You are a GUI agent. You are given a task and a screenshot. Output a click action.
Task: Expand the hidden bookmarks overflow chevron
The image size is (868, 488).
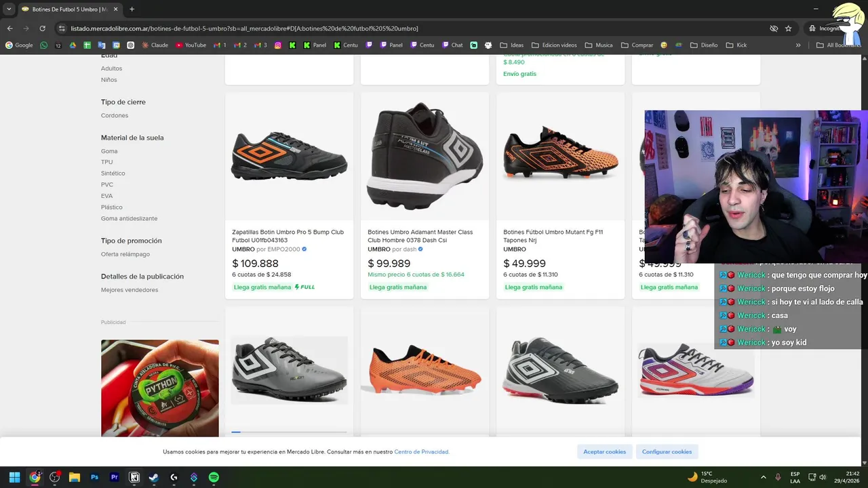(798, 45)
